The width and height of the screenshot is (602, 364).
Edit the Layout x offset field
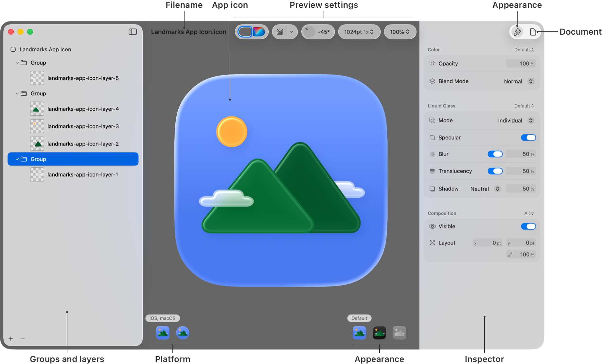pyautogui.click(x=487, y=243)
